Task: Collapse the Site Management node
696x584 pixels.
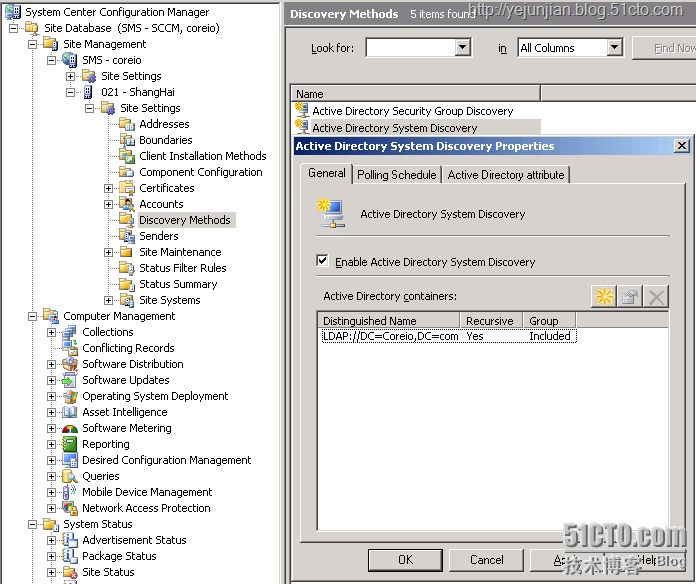Action: (32, 44)
